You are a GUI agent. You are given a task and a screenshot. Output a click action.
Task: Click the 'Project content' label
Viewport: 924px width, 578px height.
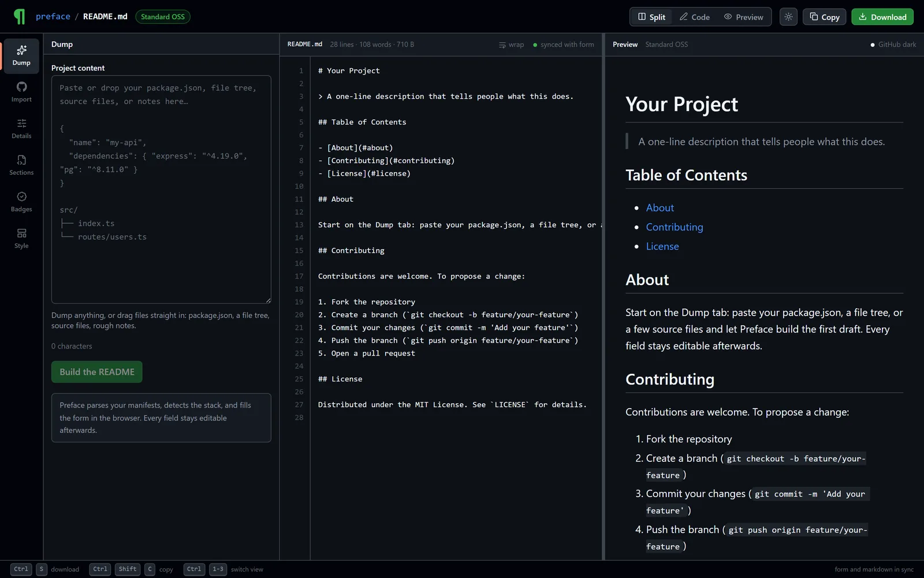[78, 68]
